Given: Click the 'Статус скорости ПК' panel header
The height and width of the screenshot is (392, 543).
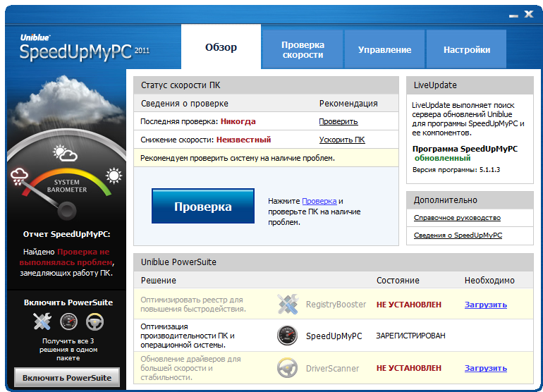Looking at the screenshot, I should pos(266,85).
